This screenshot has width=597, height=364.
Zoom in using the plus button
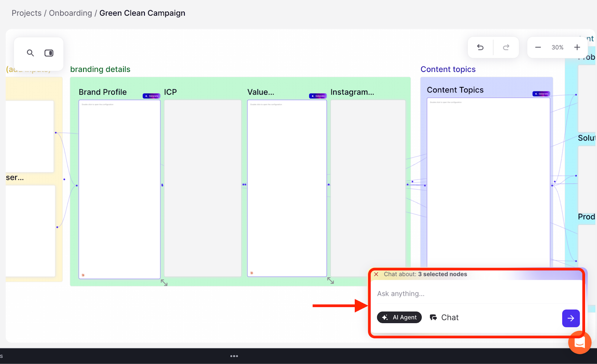[x=577, y=47]
